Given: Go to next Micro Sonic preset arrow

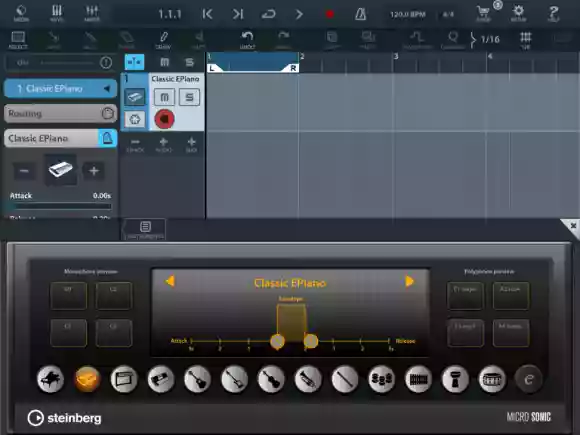Looking at the screenshot, I should pos(409,281).
